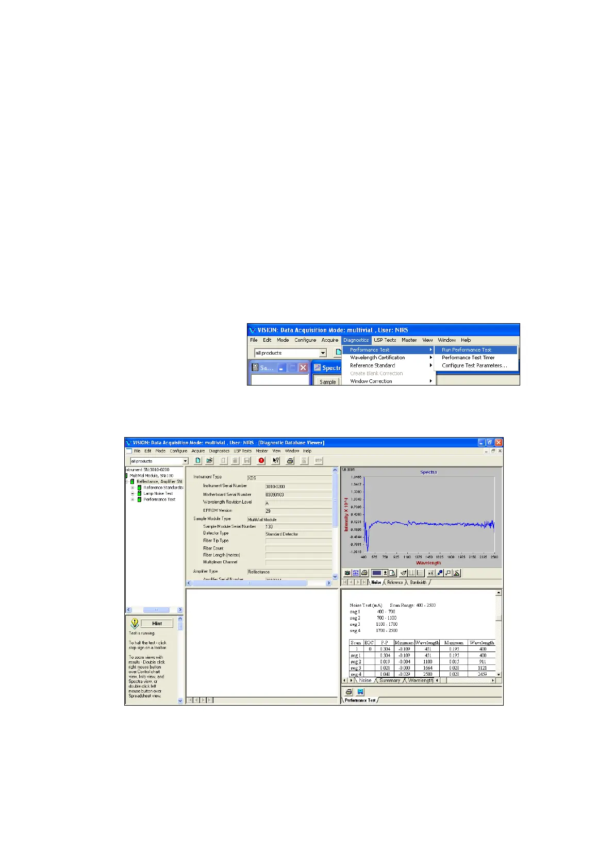Click the Hint lightbulb icon

coord(135,623)
